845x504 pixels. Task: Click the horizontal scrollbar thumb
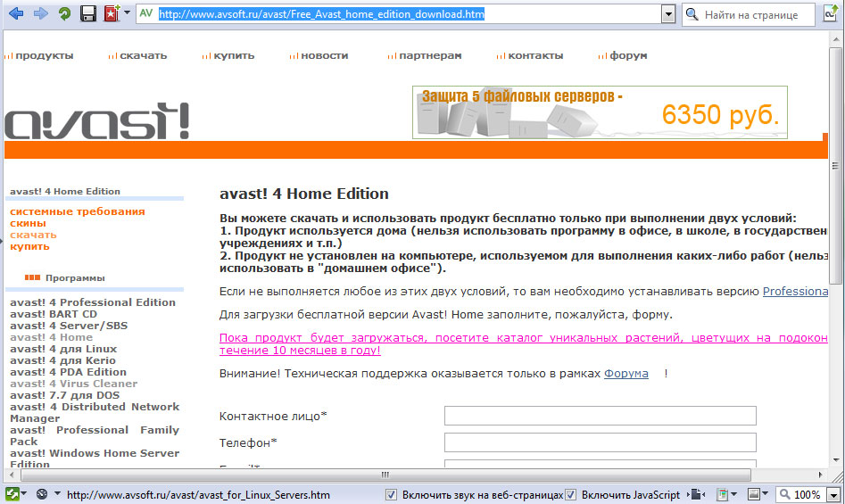click(385, 475)
